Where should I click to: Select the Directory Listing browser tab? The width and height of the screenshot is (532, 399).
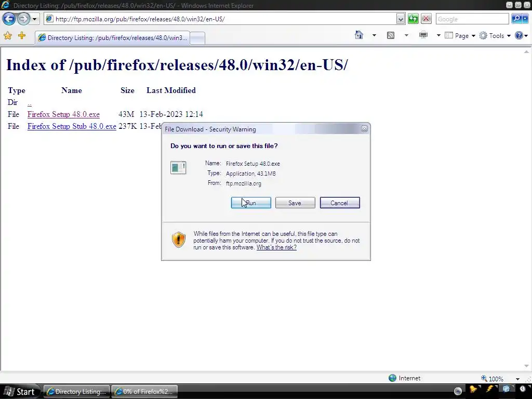pos(112,37)
